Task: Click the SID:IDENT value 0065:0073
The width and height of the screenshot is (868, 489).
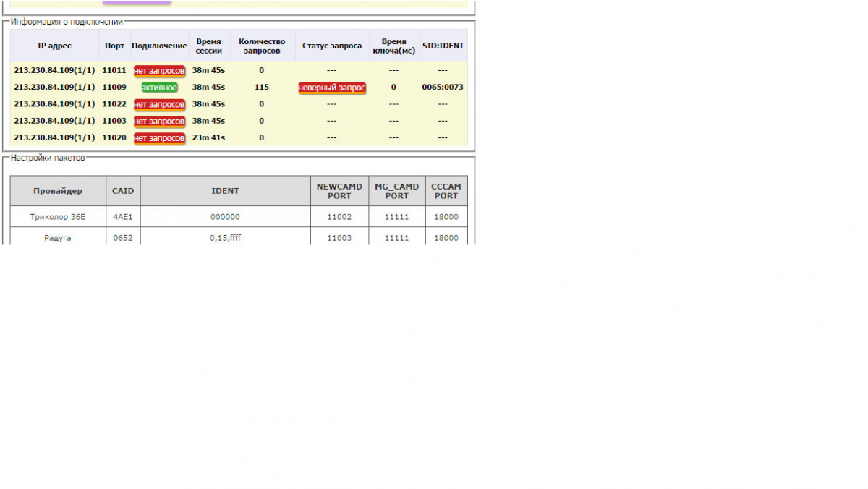Action: [443, 88]
